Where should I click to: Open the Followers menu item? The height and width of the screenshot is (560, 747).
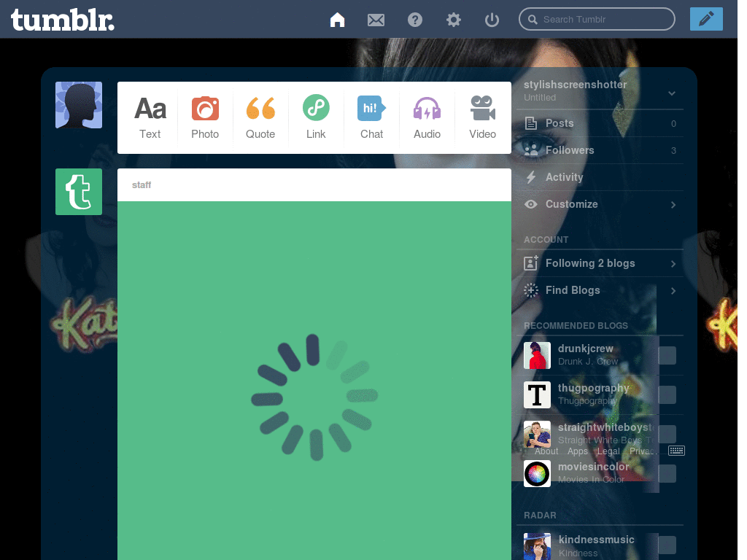pos(600,150)
